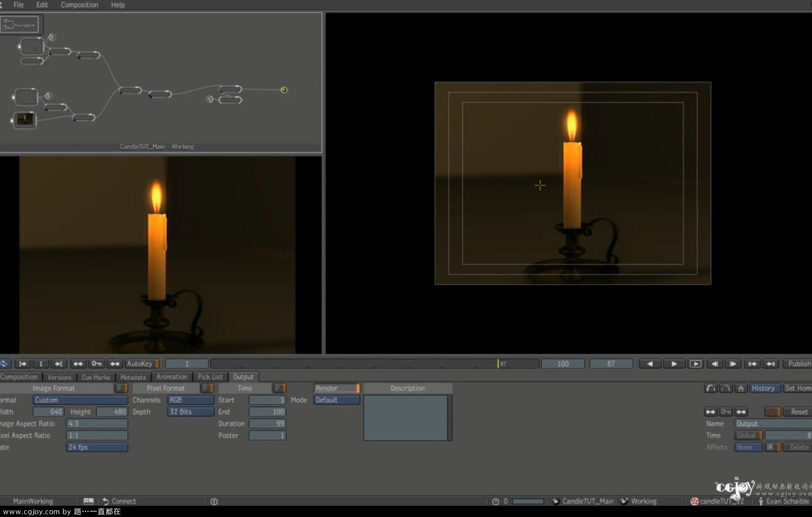The width and height of the screenshot is (812, 517).
Task: Click the layout icon left of Connect
Action: (88, 501)
